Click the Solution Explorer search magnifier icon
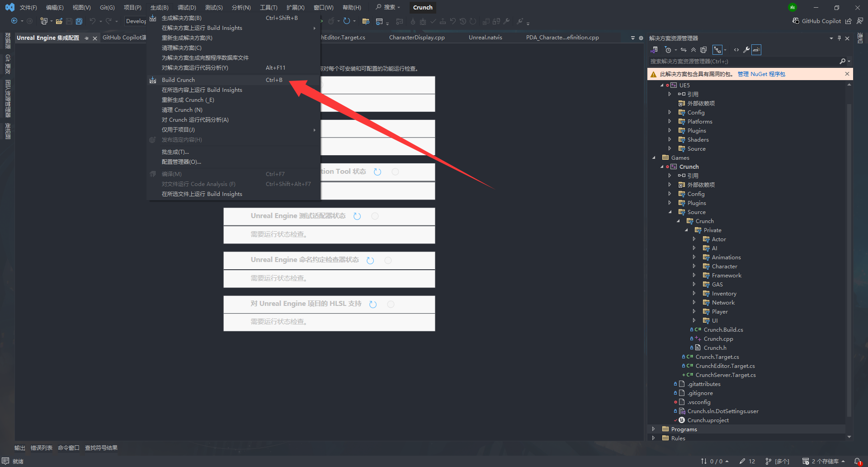This screenshot has width=868, height=467. coord(842,62)
